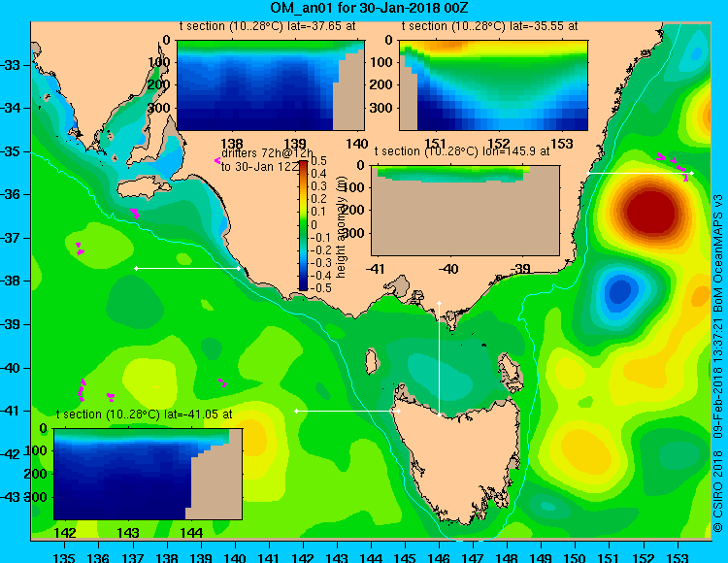Viewport: 728px width, 563px height.
Task: Click the 150 longitude label on the bottom axis
Action: 576,557
